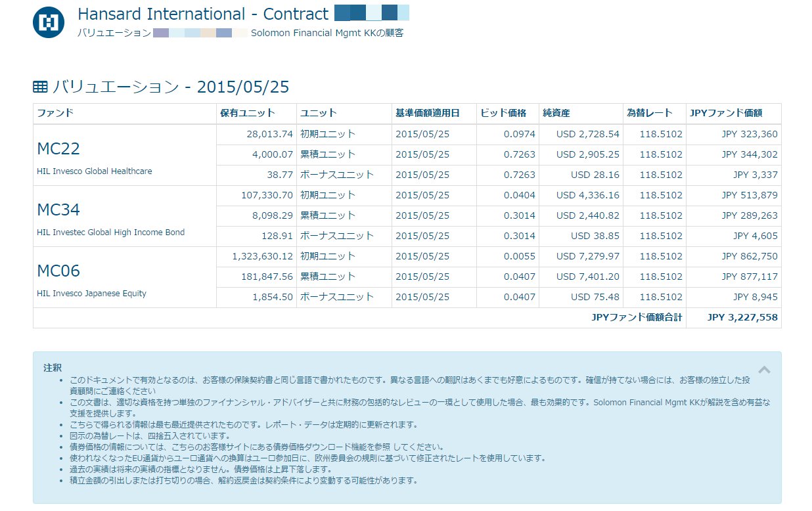Select fund value JPY 8,945
Viewport: 812px width, 511px height.
756,297
